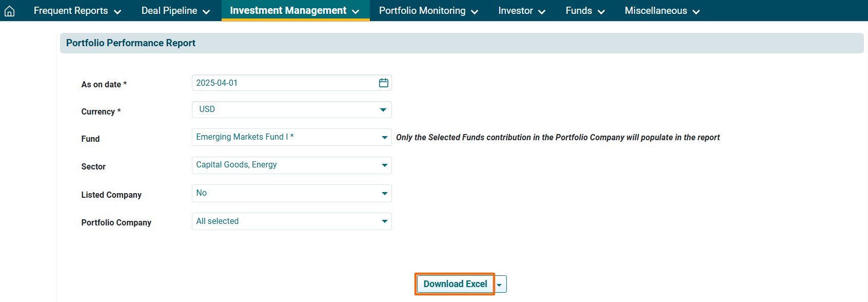
Task: Expand the Fund dropdown
Action: [291, 137]
